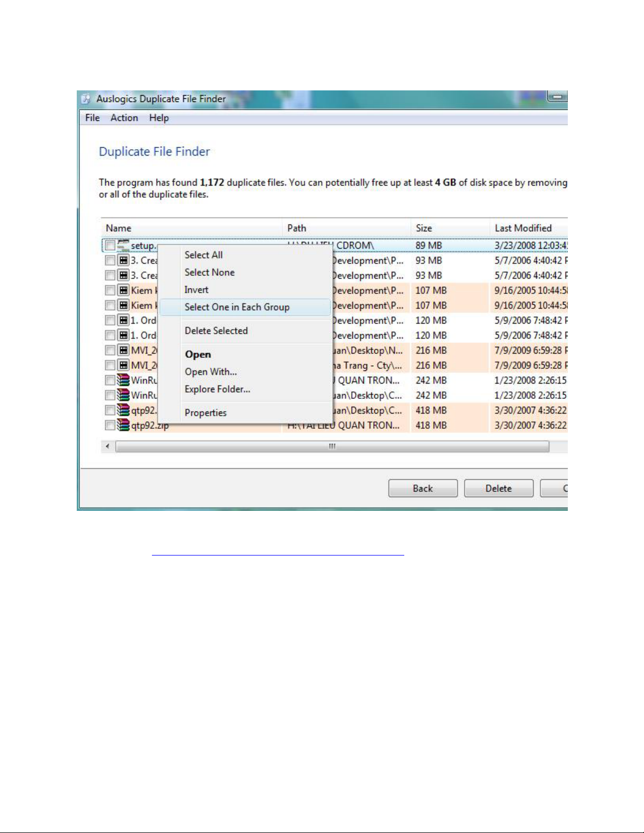Sort by the Size column header

424,228
